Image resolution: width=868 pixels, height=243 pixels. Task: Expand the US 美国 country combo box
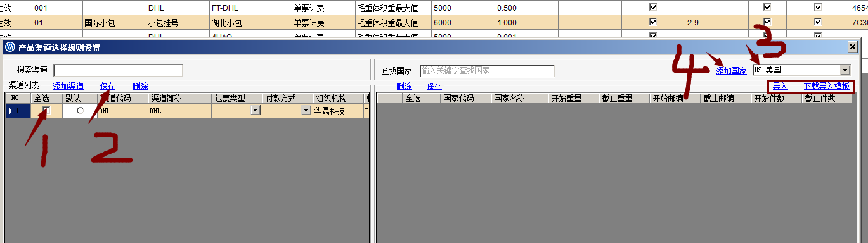845,70
